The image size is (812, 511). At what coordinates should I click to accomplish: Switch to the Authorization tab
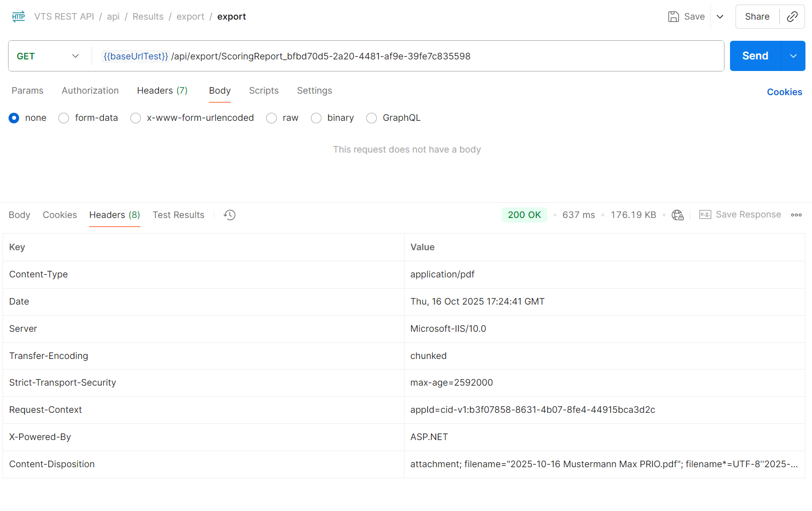pos(90,91)
